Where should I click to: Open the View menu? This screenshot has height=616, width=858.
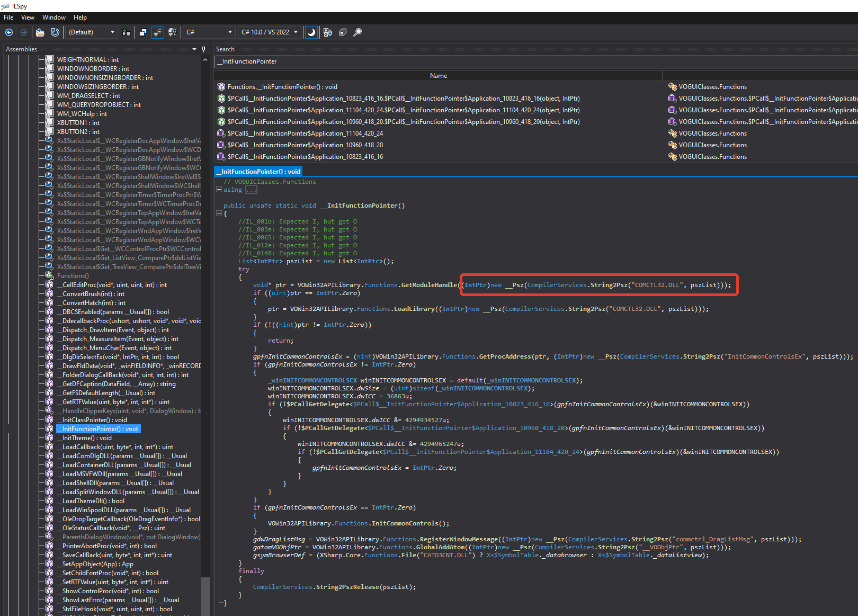click(28, 17)
